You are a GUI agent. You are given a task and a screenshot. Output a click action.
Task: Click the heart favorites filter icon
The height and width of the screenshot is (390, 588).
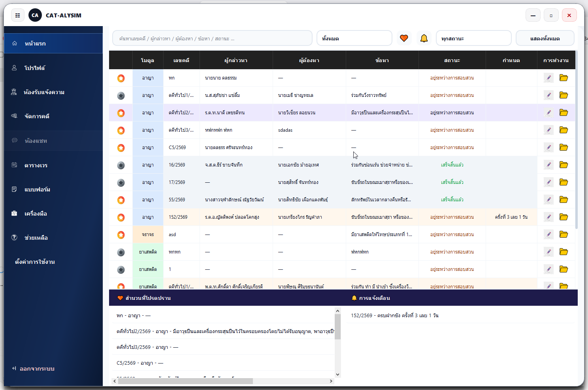coord(404,38)
